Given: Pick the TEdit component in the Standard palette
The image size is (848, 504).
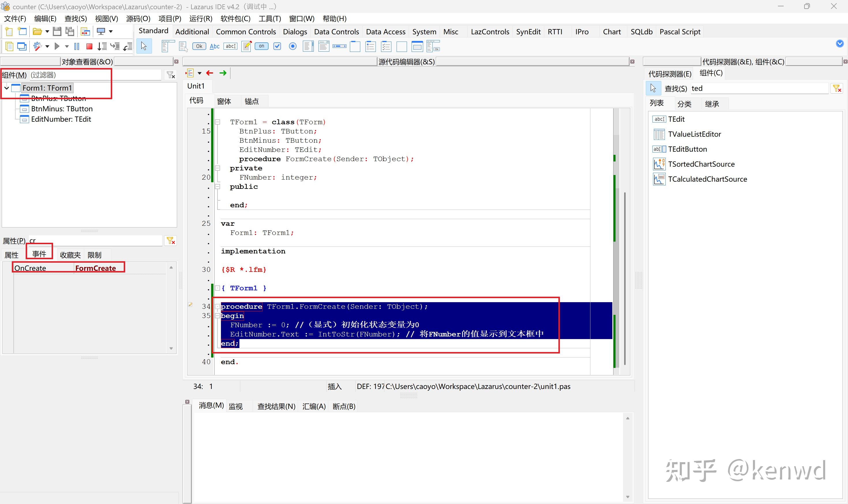Looking at the screenshot, I should click(x=231, y=46).
